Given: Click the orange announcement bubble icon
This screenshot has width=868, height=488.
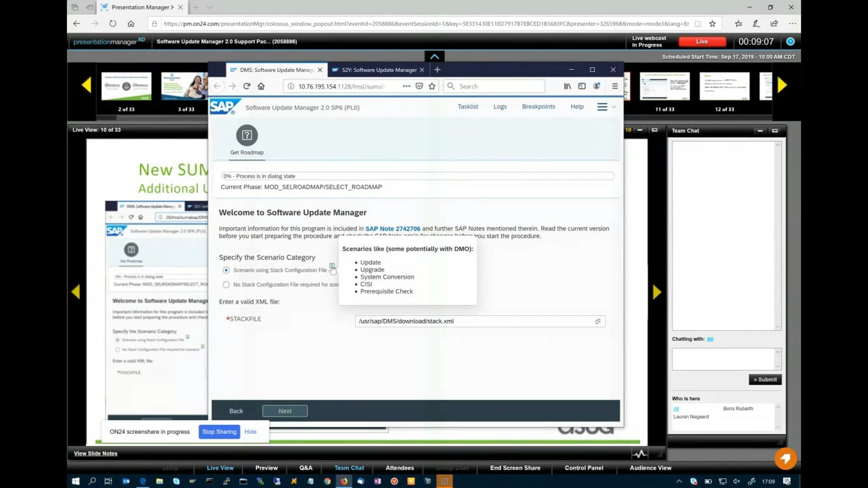Looking at the screenshot, I should click(785, 459).
